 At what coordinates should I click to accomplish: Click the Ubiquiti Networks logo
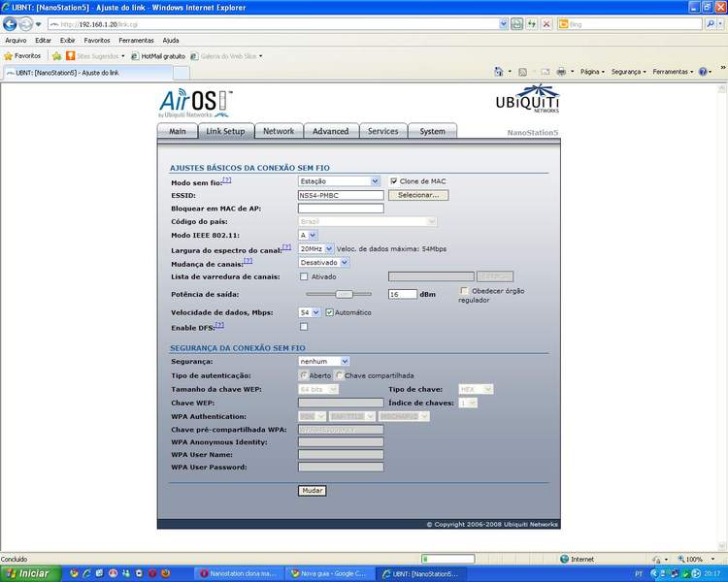point(528,99)
